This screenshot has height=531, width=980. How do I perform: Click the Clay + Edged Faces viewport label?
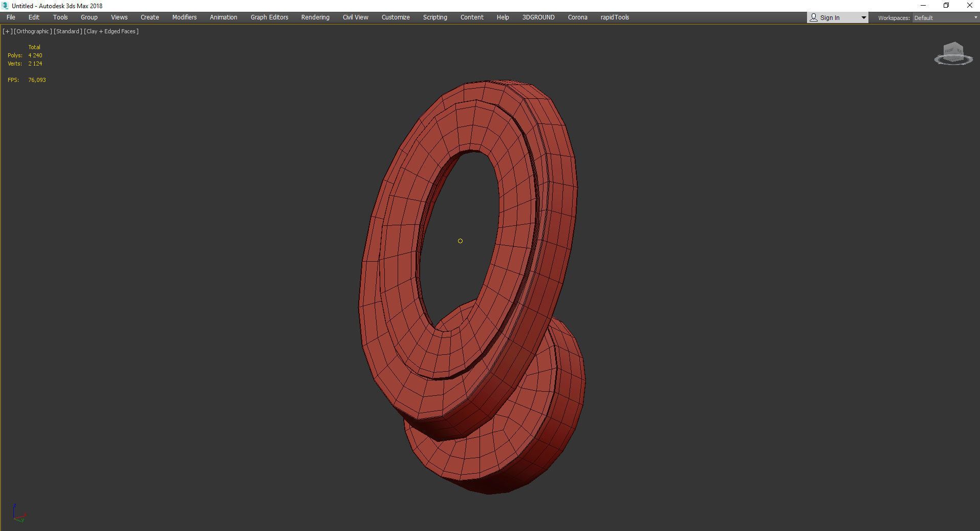coord(111,31)
